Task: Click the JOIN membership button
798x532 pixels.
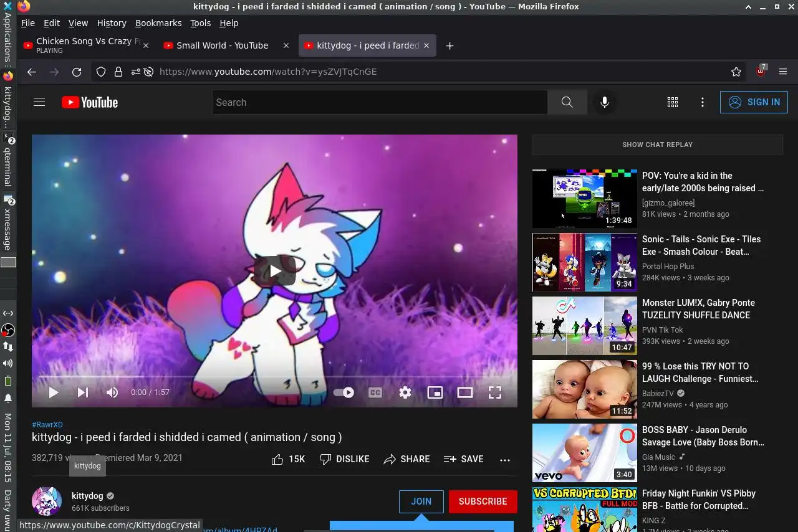Action: (421, 501)
